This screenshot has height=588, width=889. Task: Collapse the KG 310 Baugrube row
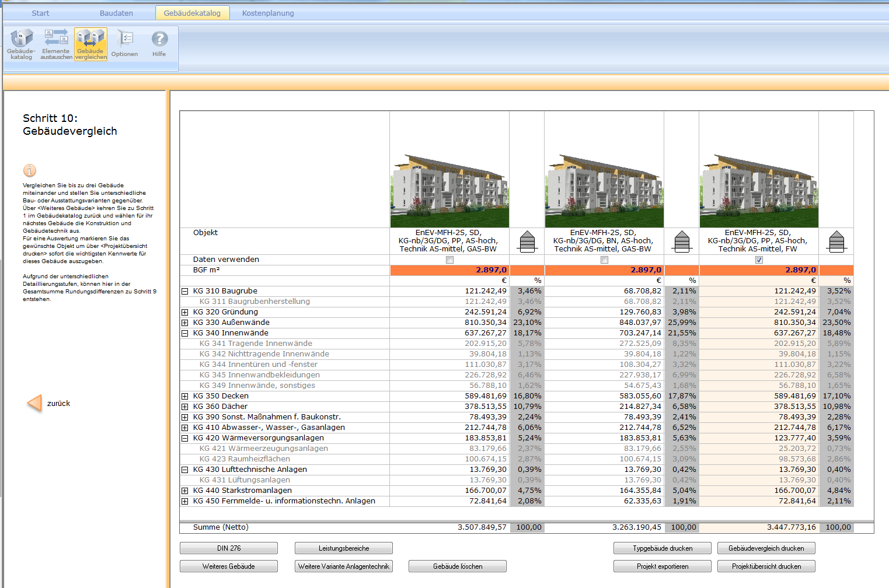(x=184, y=291)
